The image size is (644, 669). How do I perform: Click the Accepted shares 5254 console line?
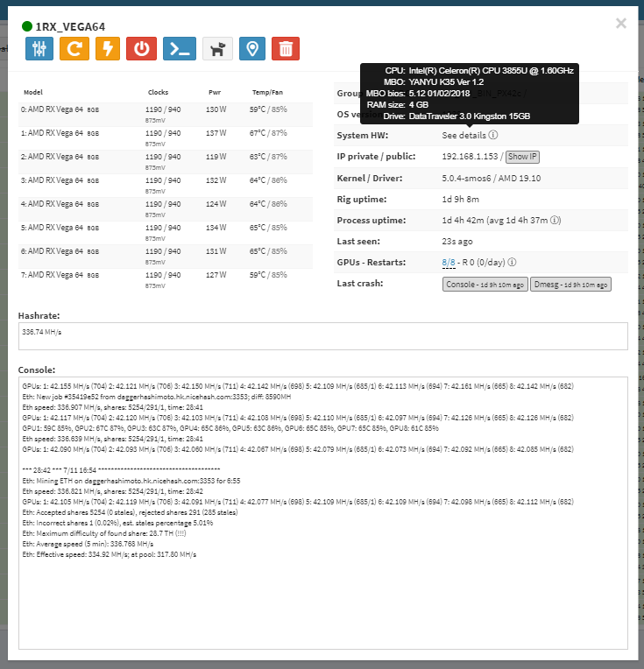pos(130,512)
